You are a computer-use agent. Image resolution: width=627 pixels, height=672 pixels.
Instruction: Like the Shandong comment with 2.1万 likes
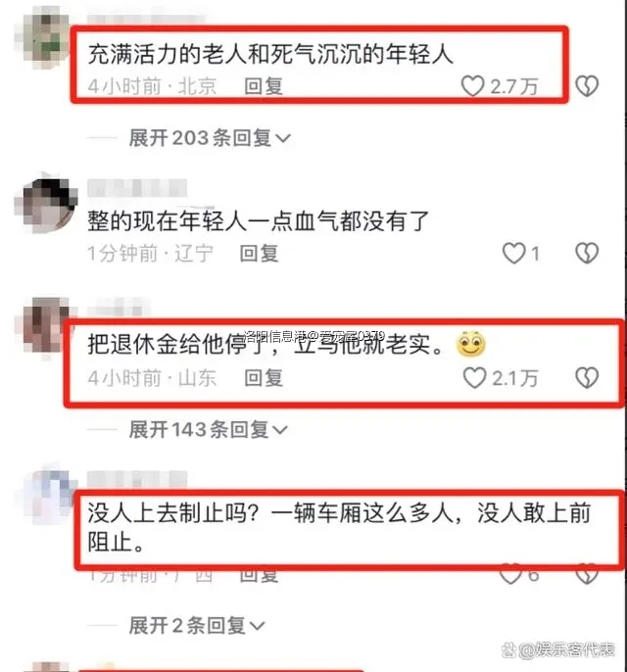[474, 378]
